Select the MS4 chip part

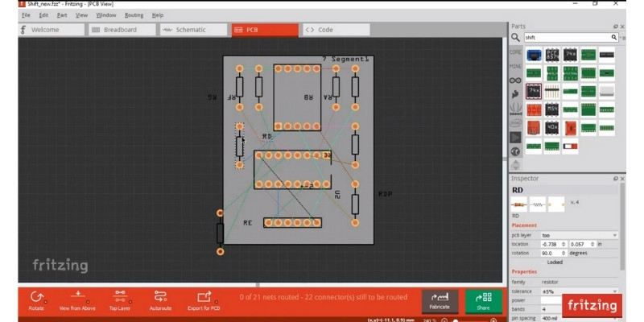[x=552, y=109]
